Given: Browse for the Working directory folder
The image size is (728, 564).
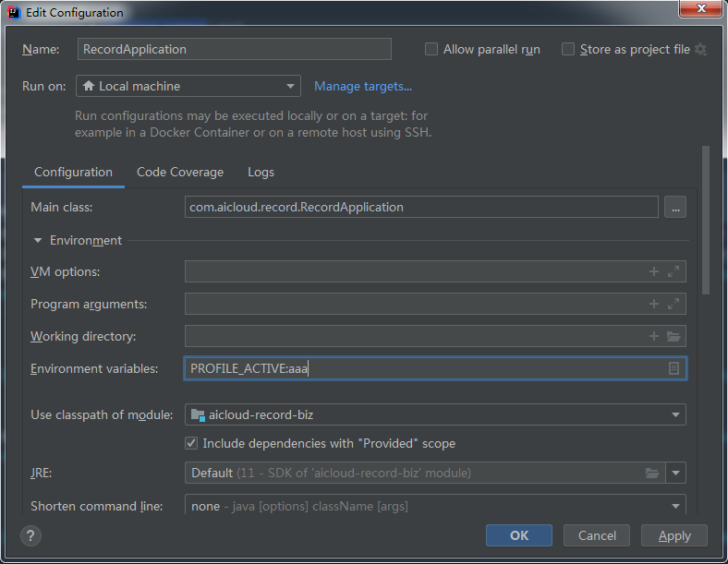Looking at the screenshot, I should pos(673,336).
